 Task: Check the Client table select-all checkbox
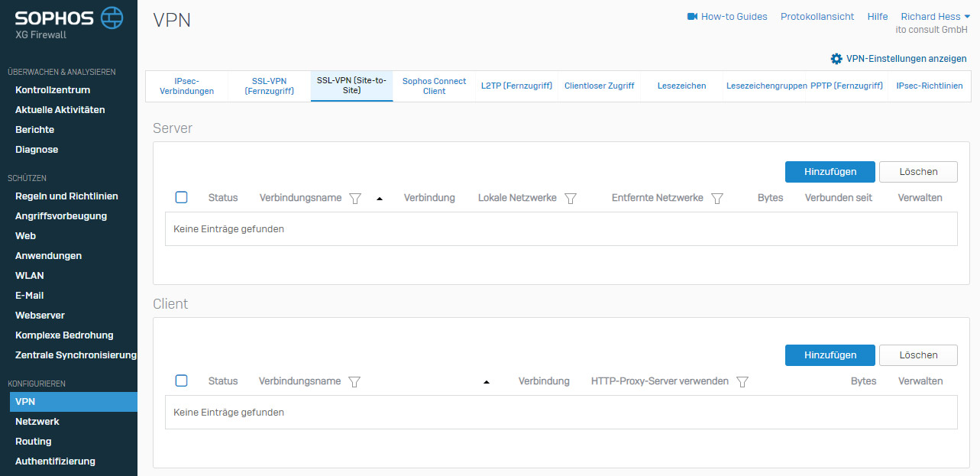[x=181, y=380]
